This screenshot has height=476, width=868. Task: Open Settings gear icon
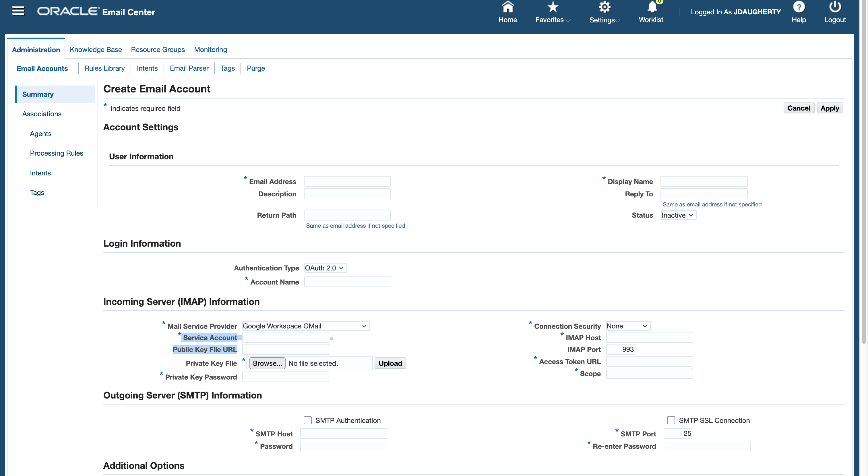(604, 7)
